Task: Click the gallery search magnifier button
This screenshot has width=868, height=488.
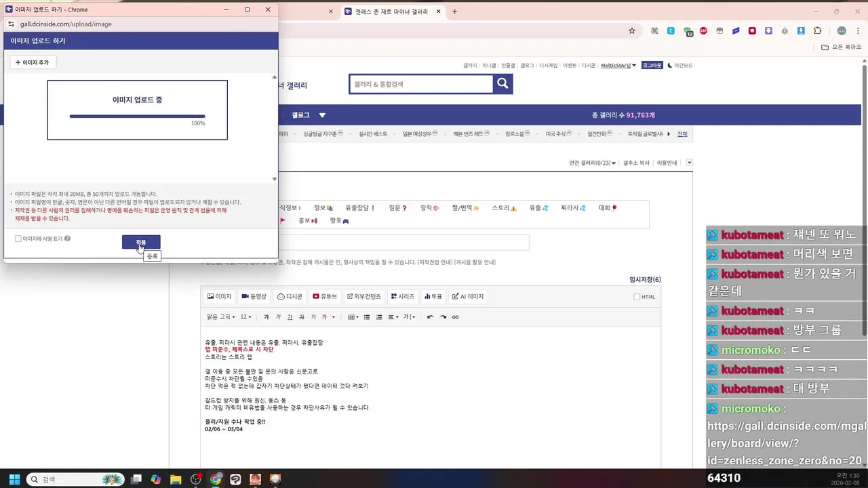Action: click(502, 83)
